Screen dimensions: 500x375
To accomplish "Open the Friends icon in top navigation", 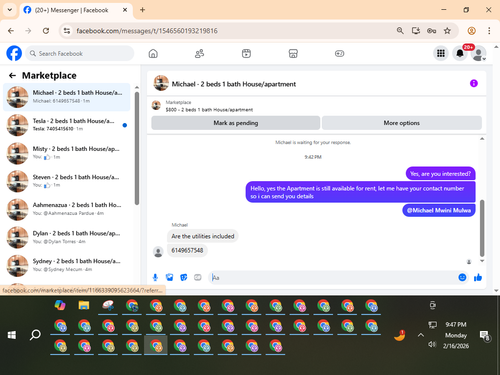I will point(199,53).
